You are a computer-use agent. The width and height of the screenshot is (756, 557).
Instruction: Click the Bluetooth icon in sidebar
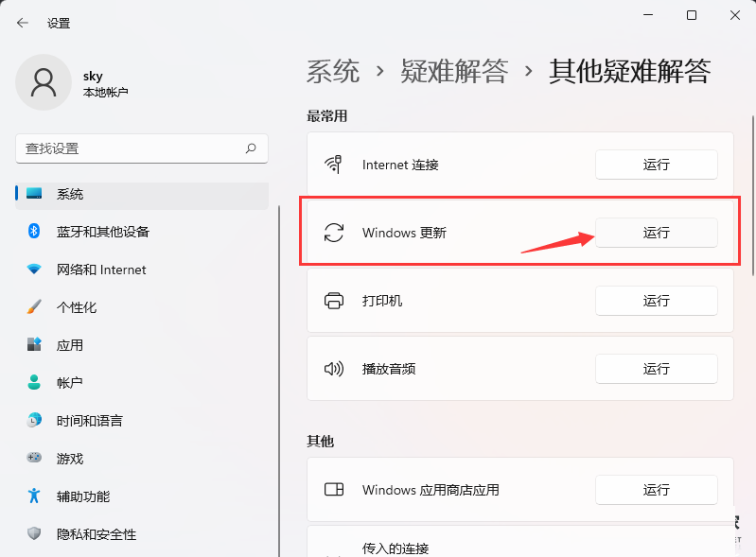pos(34,232)
